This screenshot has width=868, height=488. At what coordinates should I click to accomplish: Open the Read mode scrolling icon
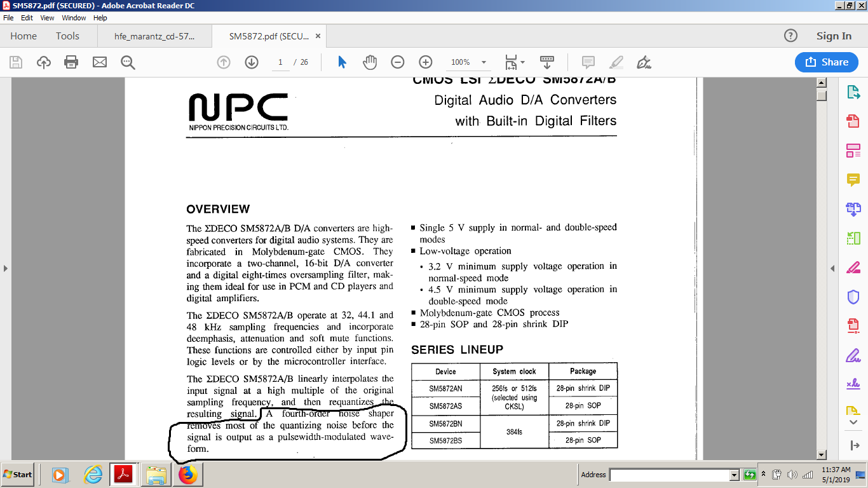(547, 62)
